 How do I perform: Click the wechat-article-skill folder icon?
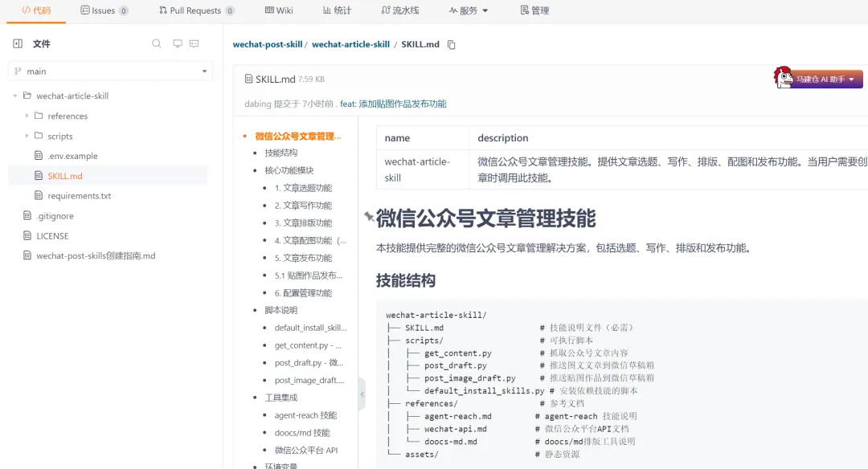(27, 96)
